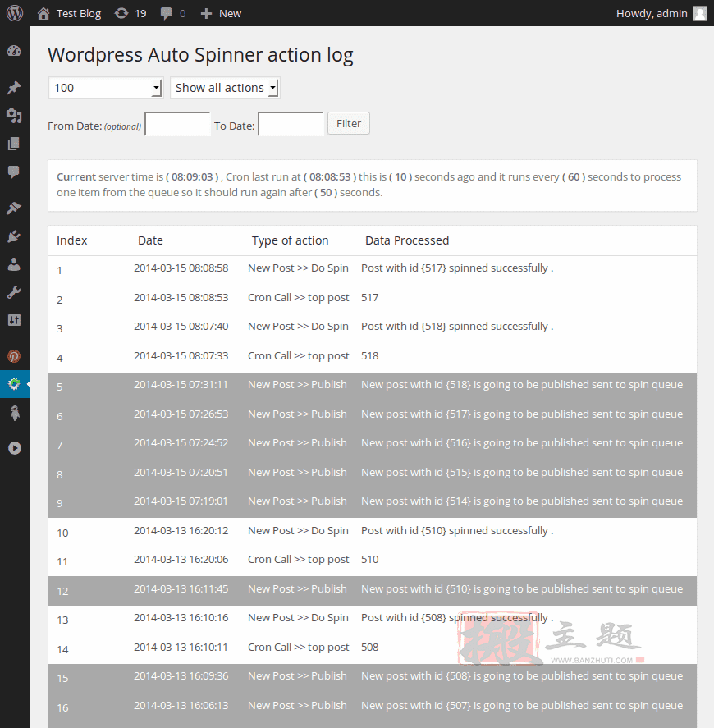Select date 2014-03-15 07:19:01 in row 9
The height and width of the screenshot is (728, 714).
click(x=181, y=501)
